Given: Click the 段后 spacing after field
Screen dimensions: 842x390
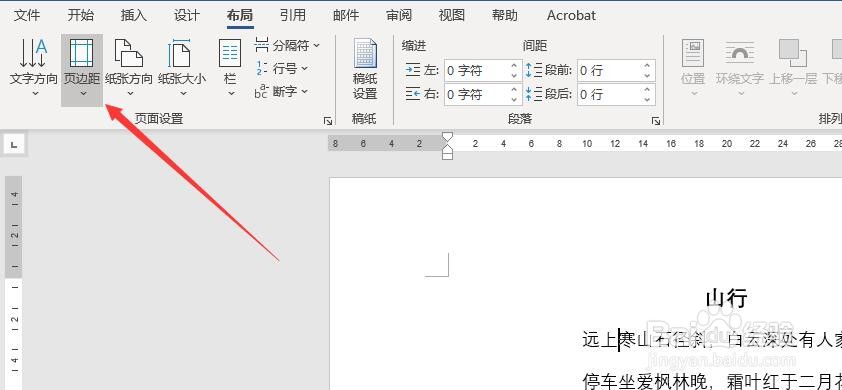Looking at the screenshot, I should [x=609, y=94].
